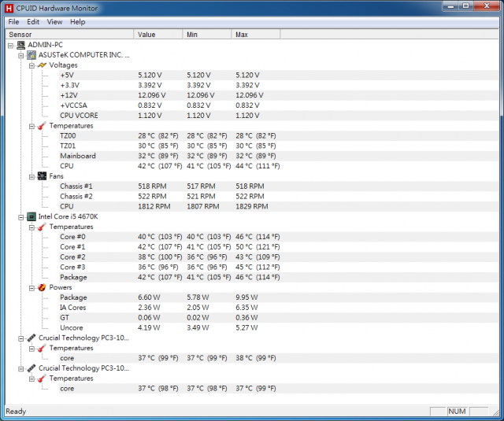Viewport: 504px width, 421px height.
Task: Open the Edit menu
Action: click(x=33, y=22)
